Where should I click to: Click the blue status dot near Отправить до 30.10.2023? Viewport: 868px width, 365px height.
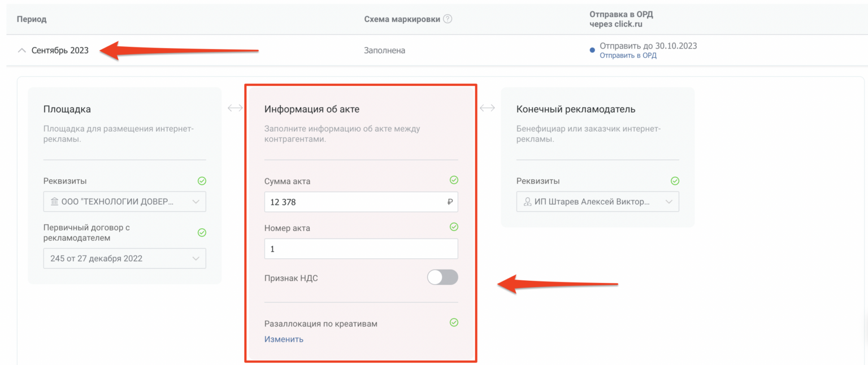point(592,51)
